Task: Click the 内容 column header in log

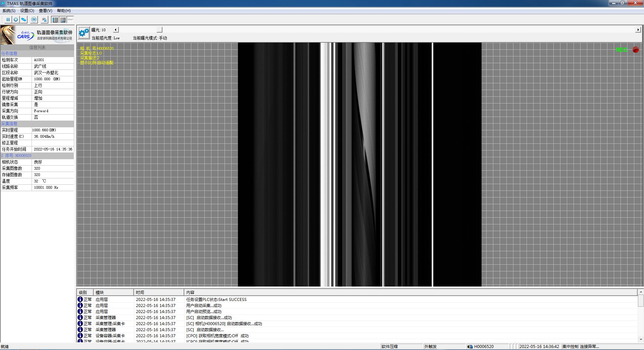Action: click(190, 292)
